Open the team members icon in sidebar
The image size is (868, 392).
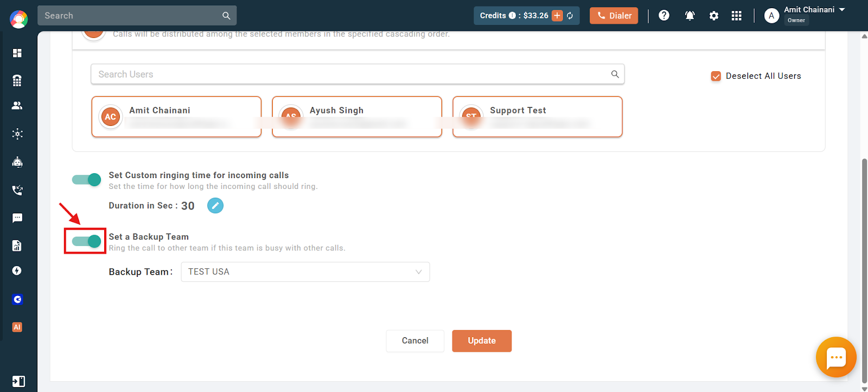click(x=17, y=106)
